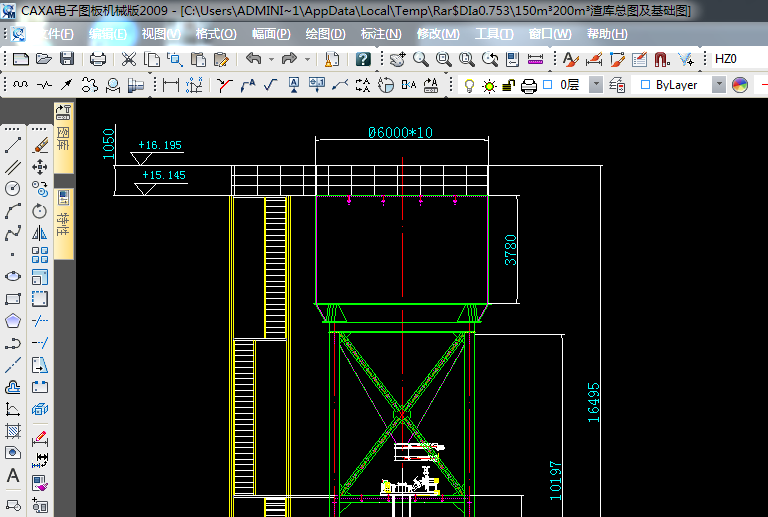The width and height of the screenshot is (768, 517).
Task: Open the 视图(V) menu
Action: pyautogui.click(x=161, y=34)
